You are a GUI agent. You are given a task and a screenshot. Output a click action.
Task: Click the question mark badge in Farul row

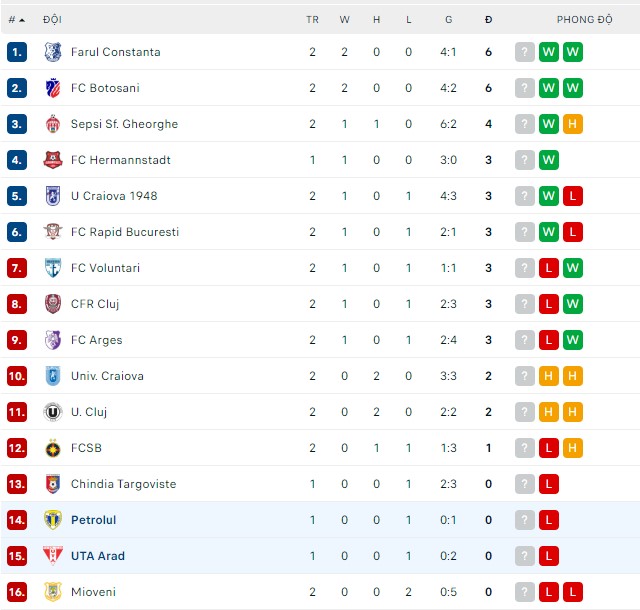click(525, 52)
